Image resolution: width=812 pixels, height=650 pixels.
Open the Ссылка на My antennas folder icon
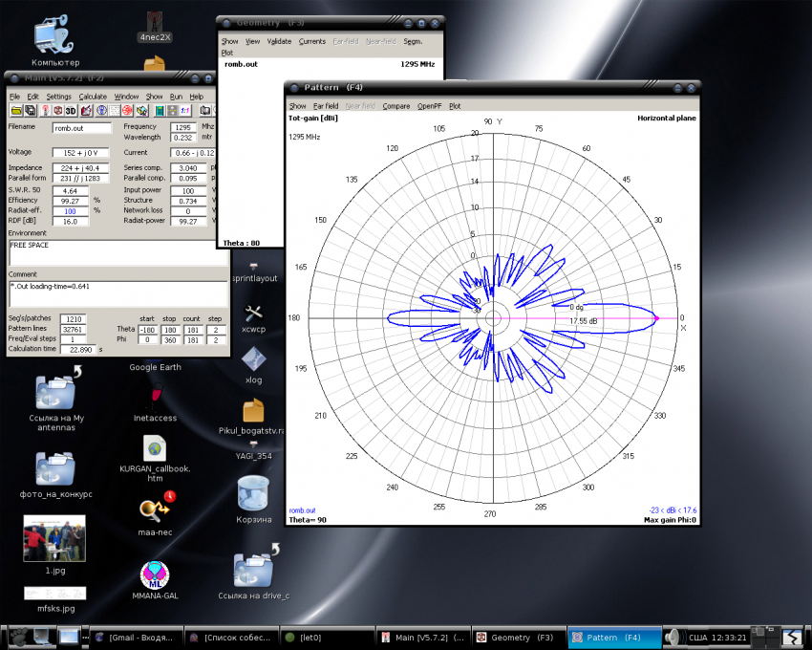click(x=56, y=398)
